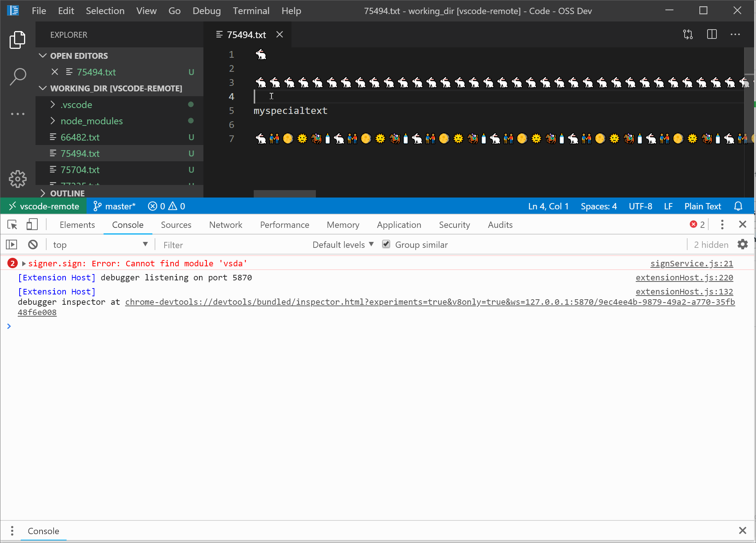
Task: Select the DevTools inspect element icon
Action: tap(12, 225)
